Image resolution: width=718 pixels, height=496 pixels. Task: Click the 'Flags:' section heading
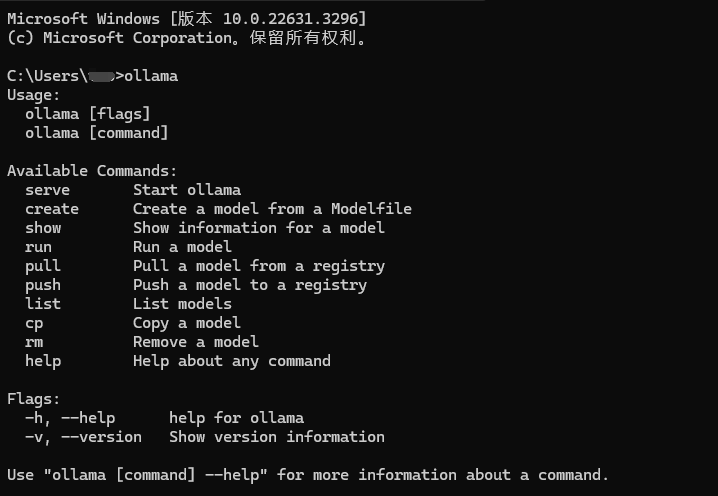(34, 399)
